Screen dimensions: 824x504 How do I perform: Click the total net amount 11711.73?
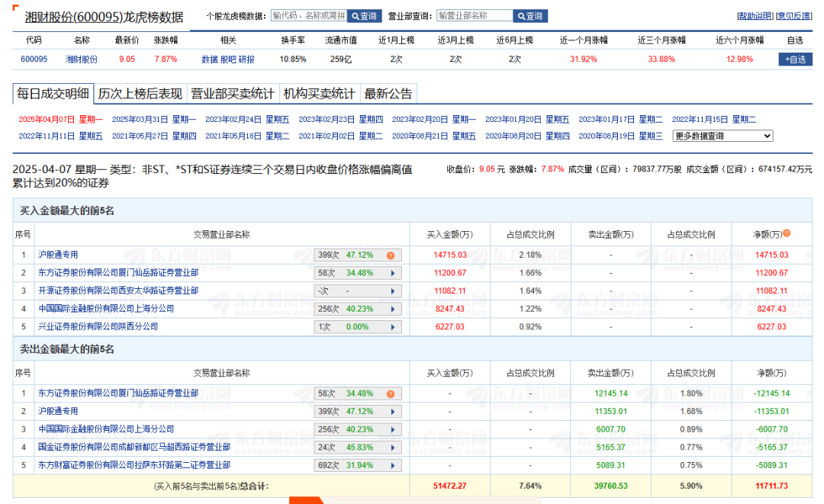pos(771,486)
